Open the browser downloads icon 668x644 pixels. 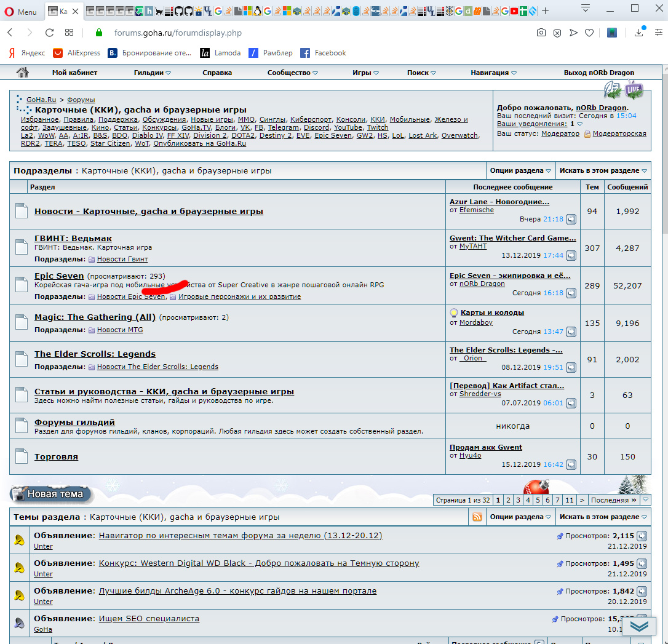pos(638,33)
